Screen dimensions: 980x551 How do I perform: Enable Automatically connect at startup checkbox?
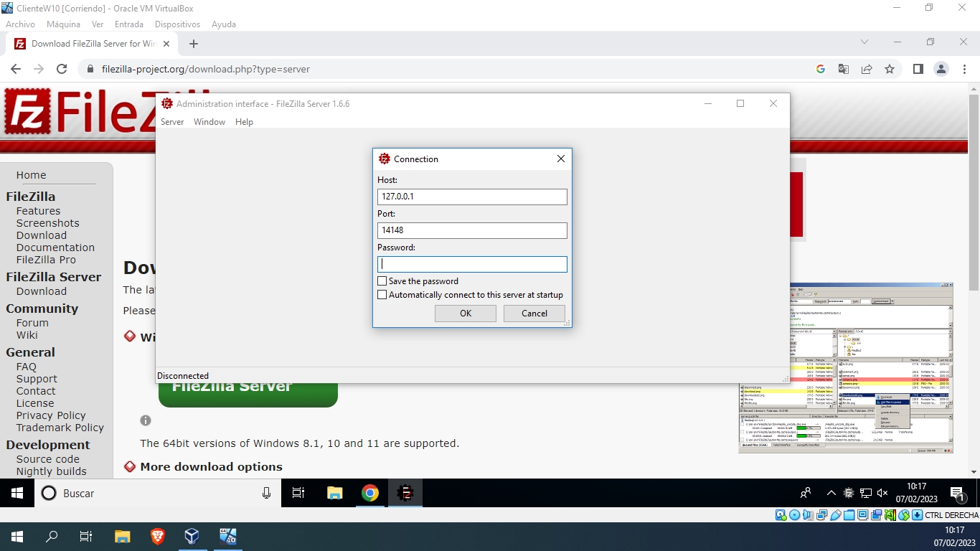tap(382, 295)
